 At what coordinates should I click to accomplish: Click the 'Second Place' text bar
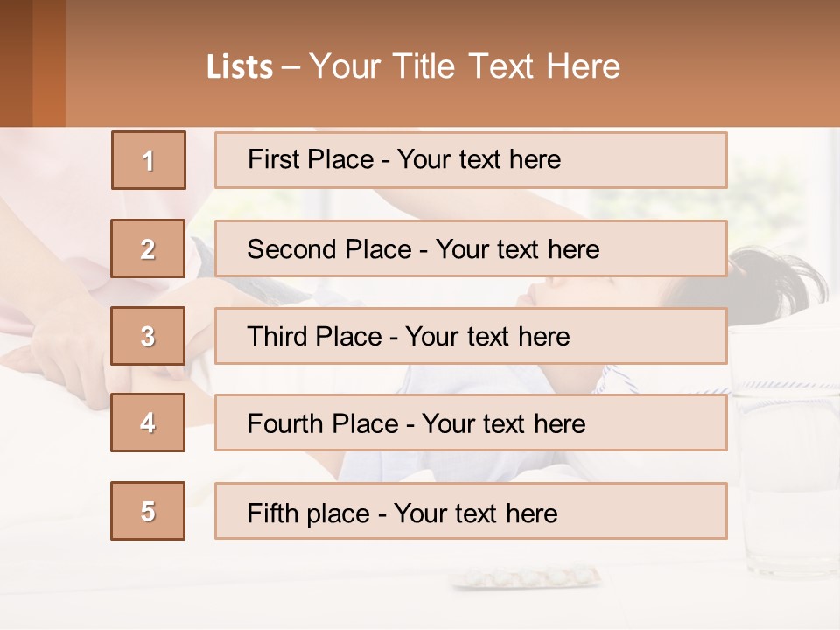click(471, 248)
